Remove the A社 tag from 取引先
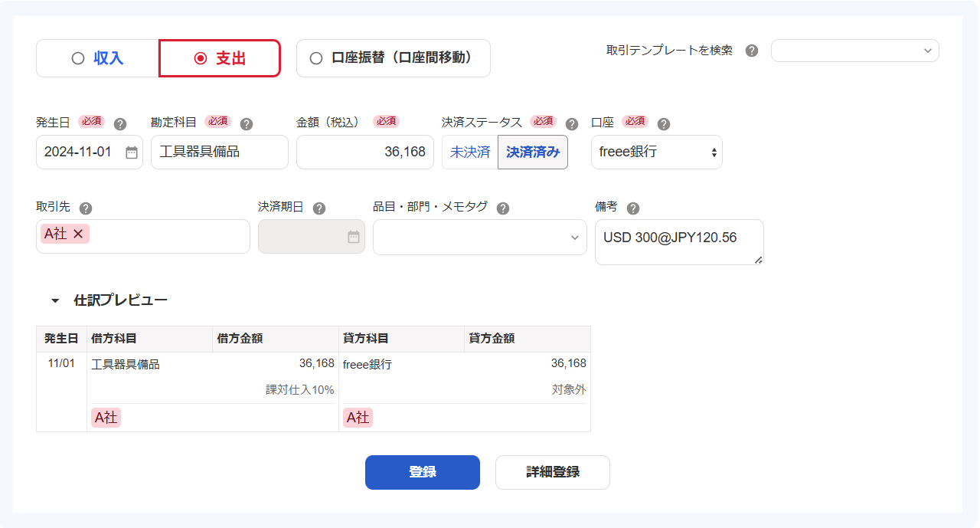This screenshot has width=980, height=528. pyautogui.click(x=78, y=234)
